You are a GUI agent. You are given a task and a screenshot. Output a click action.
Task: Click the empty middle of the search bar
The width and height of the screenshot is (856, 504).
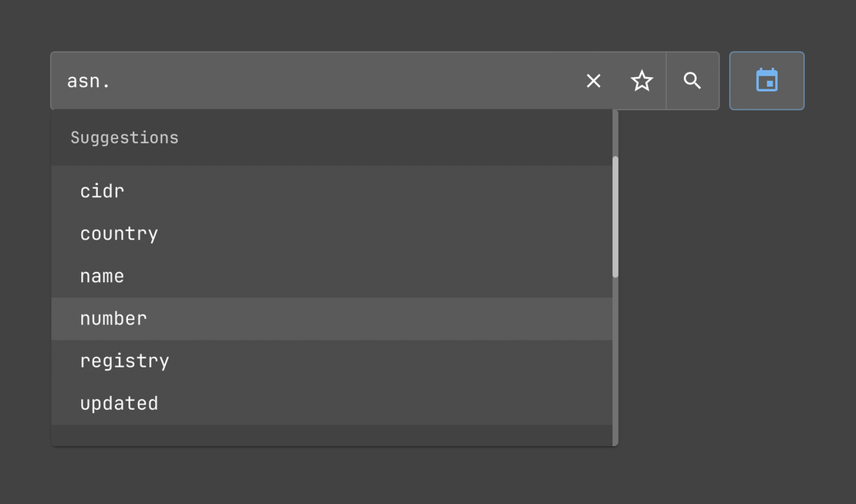[347, 81]
